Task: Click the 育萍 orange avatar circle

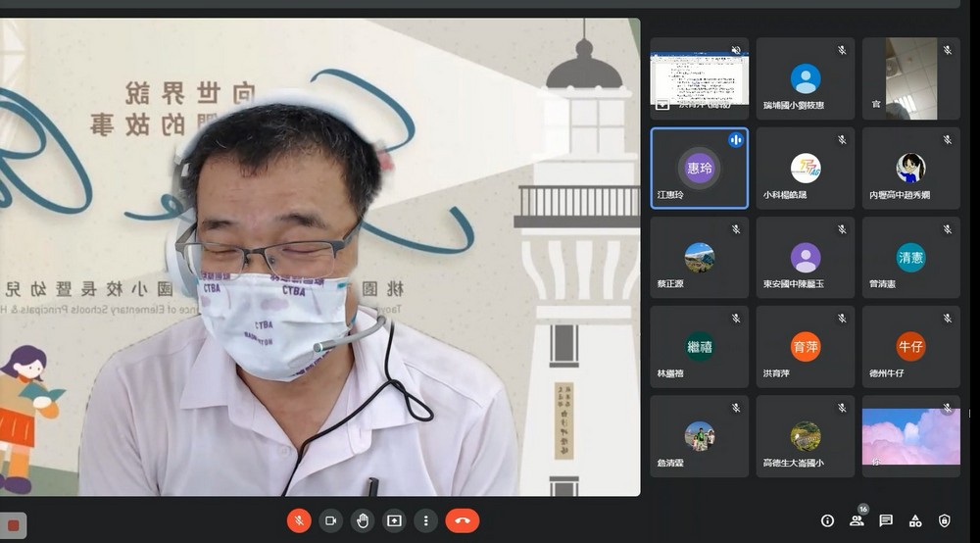Action: tap(805, 347)
